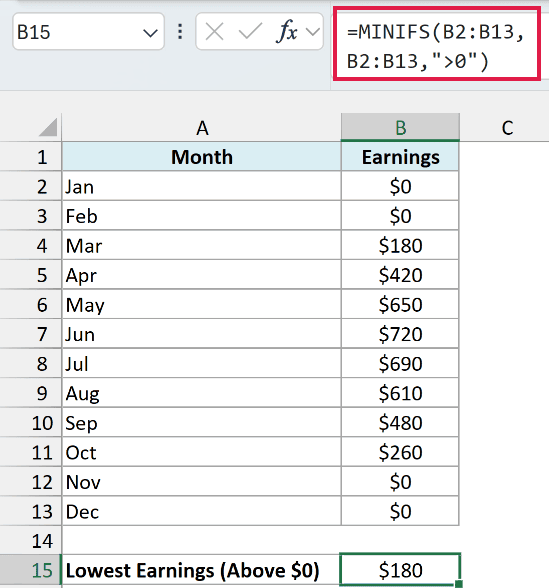Select the Mar cell
This screenshot has height=588, width=549.
pos(202,246)
